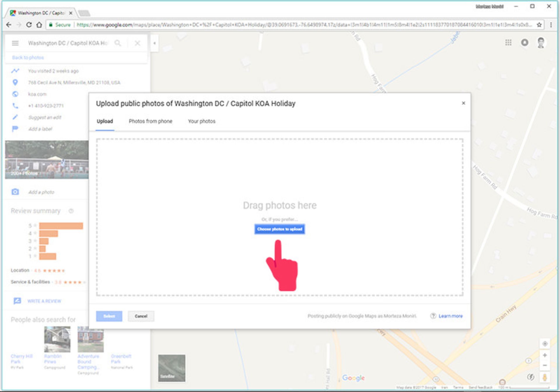This screenshot has width=560, height=392.
Task: Click WRITE A REVIEW link
Action: (x=44, y=301)
